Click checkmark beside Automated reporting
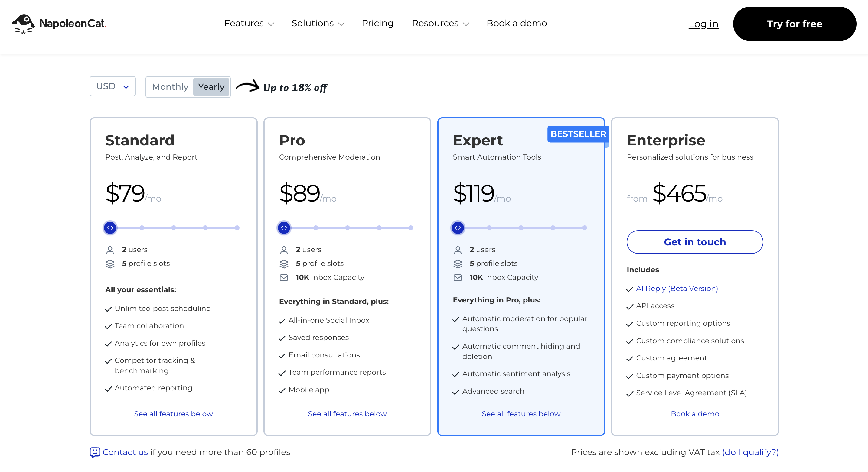 (x=108, y=389)
